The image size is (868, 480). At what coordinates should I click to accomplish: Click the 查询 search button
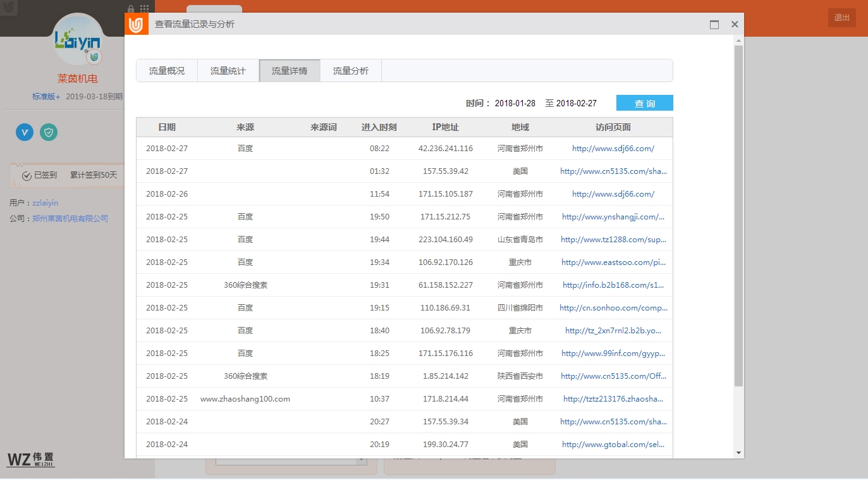point(644,103)
